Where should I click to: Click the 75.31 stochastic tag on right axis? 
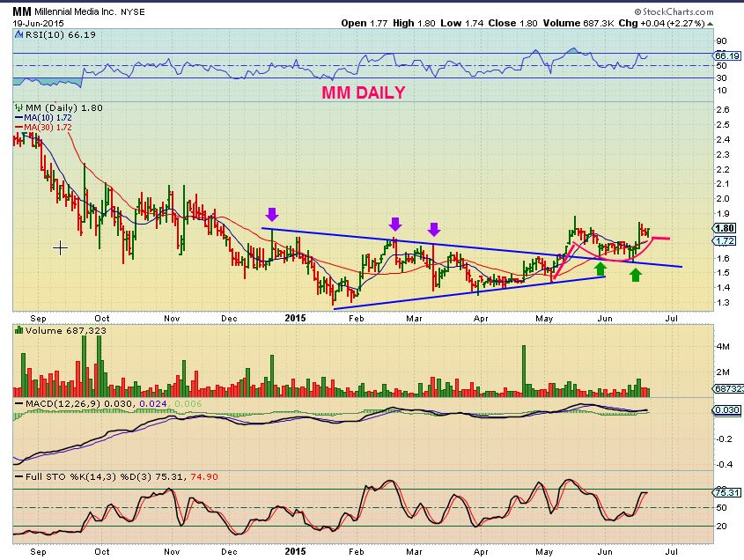[x=727, y=492]
